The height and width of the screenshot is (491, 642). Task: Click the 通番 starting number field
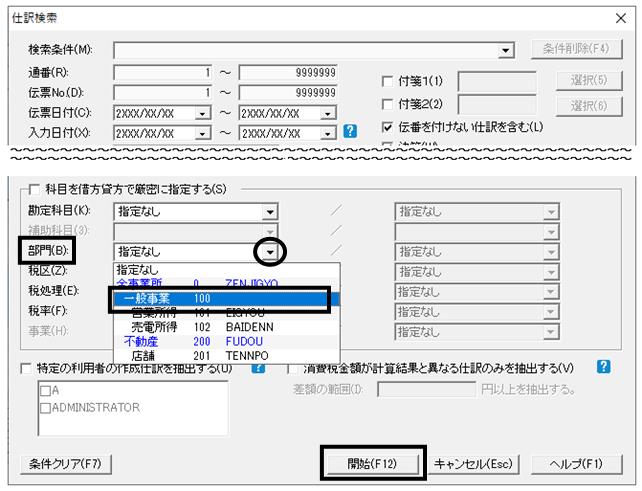pyautogui.click(x=163, y=73)
